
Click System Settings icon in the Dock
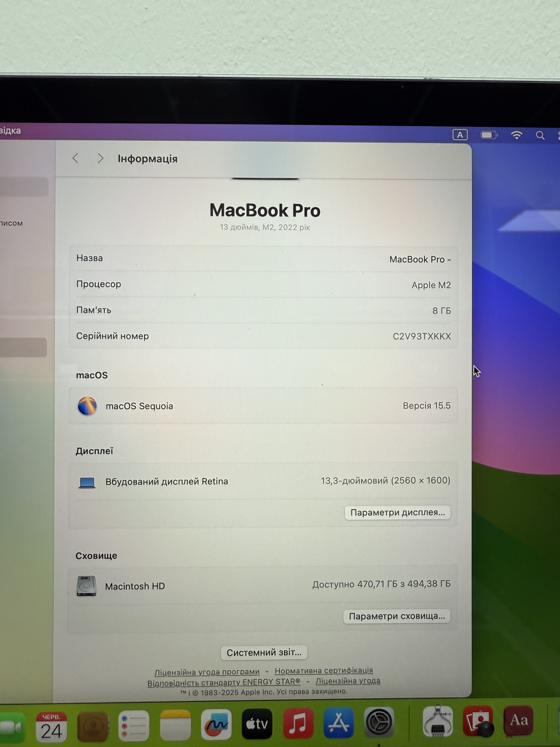[379, 722]
